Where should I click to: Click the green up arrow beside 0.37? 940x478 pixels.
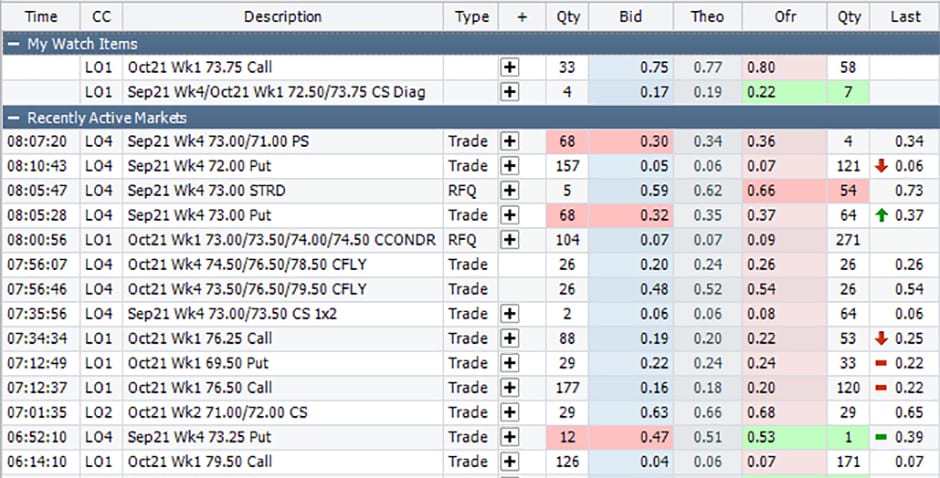tap(881, 215)
